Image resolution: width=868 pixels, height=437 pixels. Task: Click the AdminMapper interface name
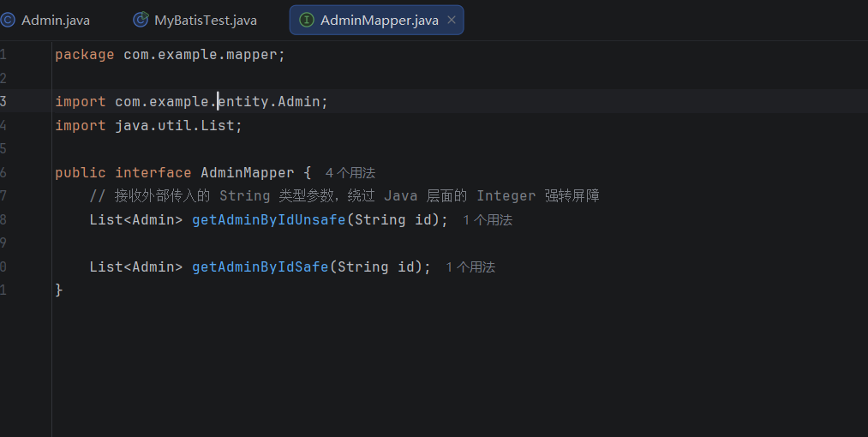[x=248, y=173]
